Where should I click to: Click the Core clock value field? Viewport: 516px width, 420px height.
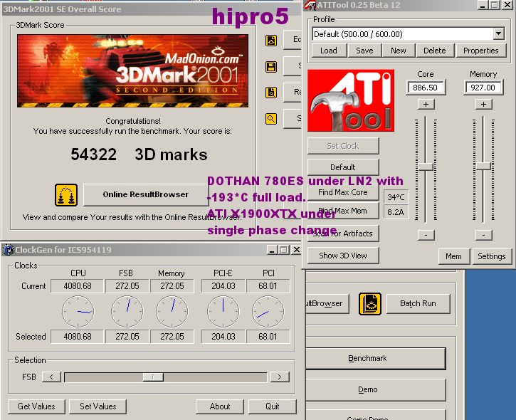pyautogui.click(x=426, y=88)
